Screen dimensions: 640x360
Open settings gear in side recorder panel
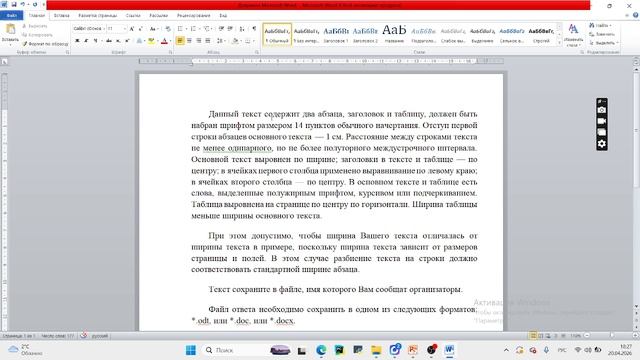pyautogui.click(x=602, y=144)
